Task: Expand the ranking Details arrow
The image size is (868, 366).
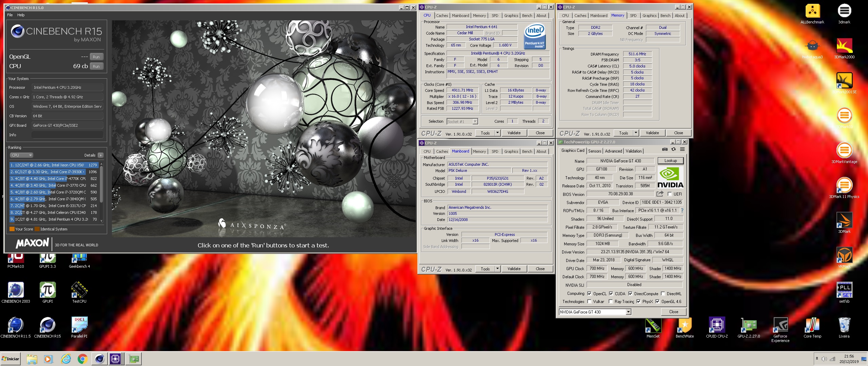Action: pos(100,155)
